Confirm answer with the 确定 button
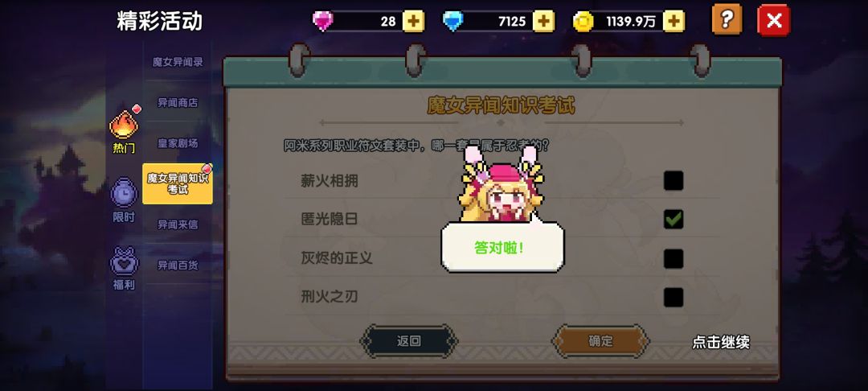 pyautogui.click(x=600, y=340)
